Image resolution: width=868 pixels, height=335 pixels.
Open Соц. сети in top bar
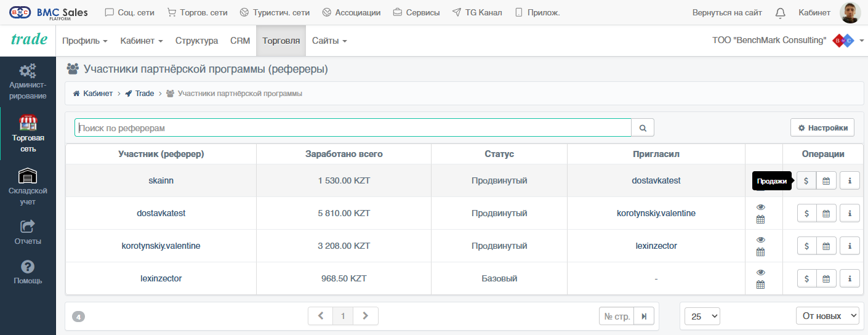(x=130, y=12)
